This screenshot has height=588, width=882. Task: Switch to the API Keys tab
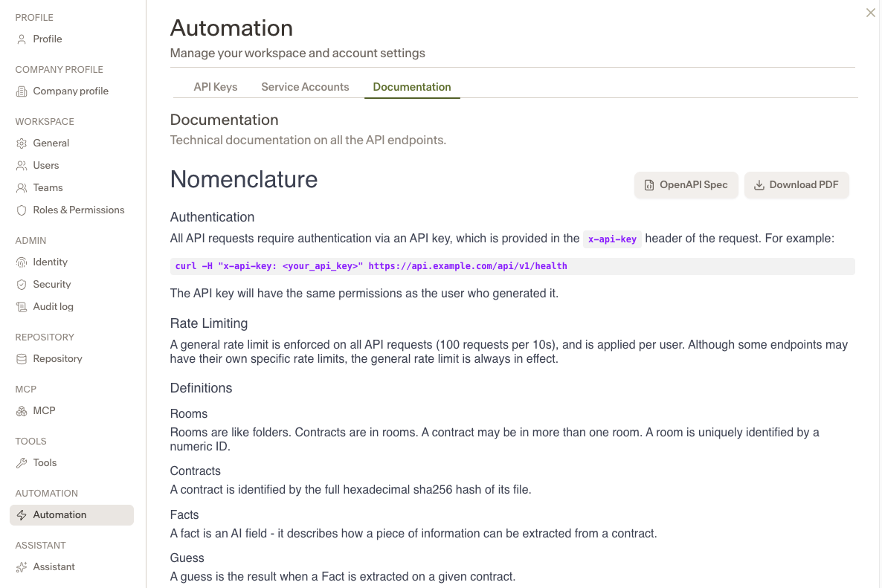pyautogui.click(x=216, y=87)
